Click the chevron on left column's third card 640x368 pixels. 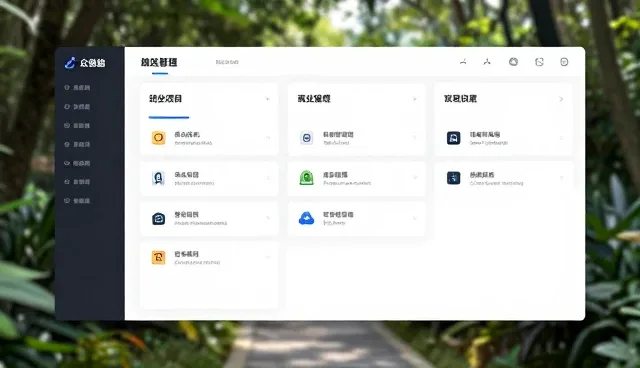268,218
